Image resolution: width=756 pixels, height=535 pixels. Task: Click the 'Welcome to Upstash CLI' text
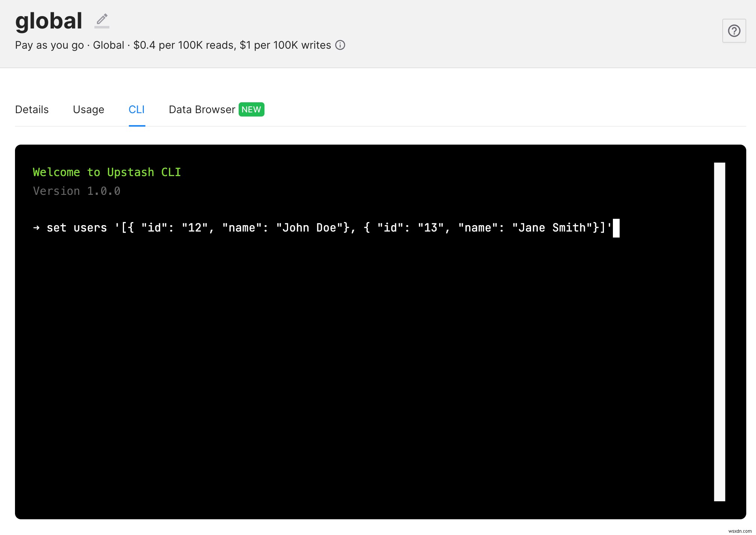107,172
